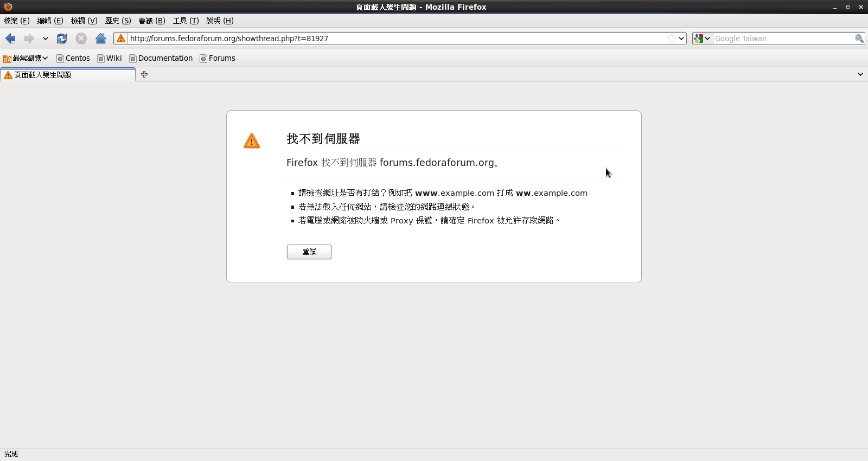Click the Google Taiwan search field
The height and width of the screenshot is (461, 868).
pyautogui.click(x=783, y=39)
